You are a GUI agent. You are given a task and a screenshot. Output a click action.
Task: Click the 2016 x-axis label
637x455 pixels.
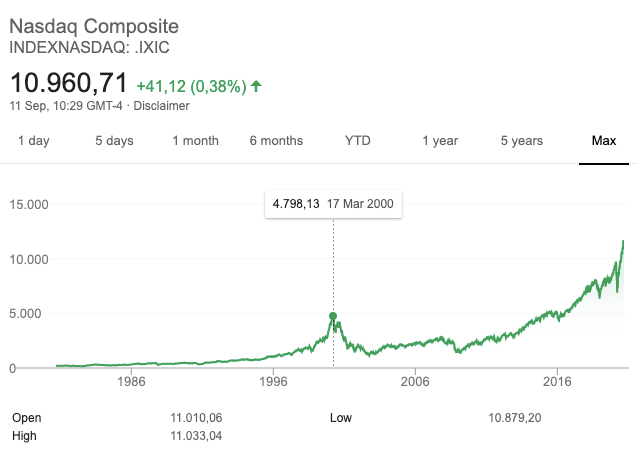click(x=557, y=381)
